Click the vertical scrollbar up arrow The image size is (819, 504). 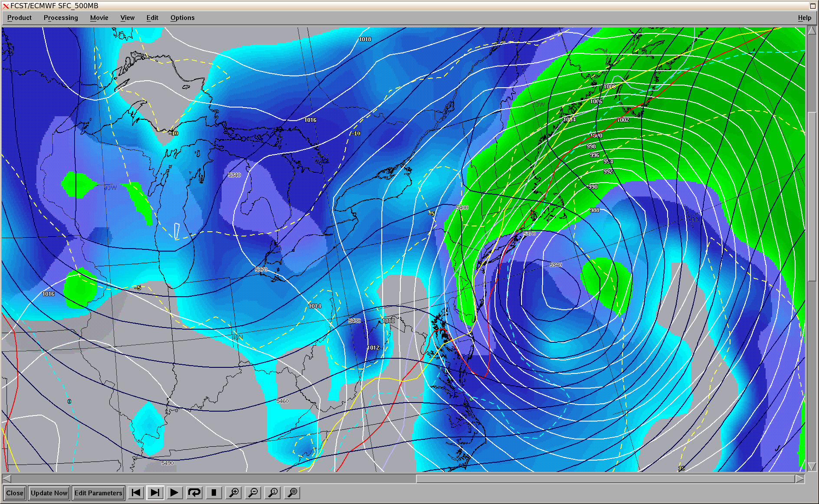812,31
